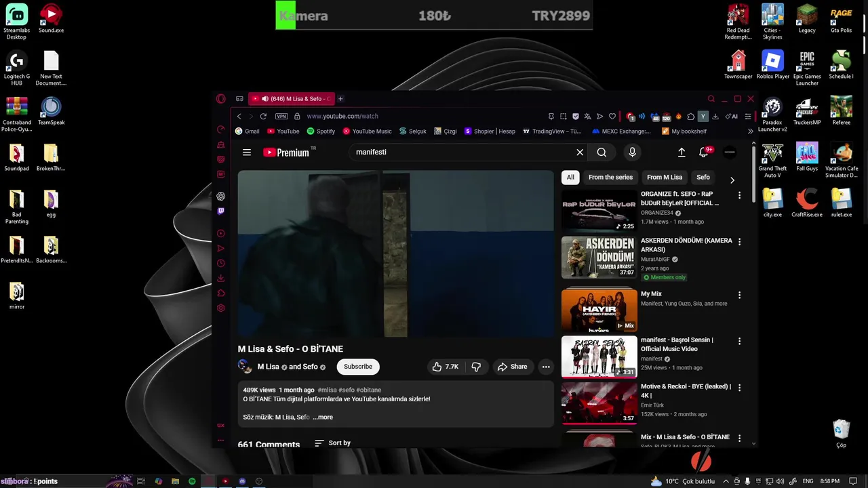Open the M Lisa channel name link
Viewport: 868px width, 488px height.
(269, 367)
